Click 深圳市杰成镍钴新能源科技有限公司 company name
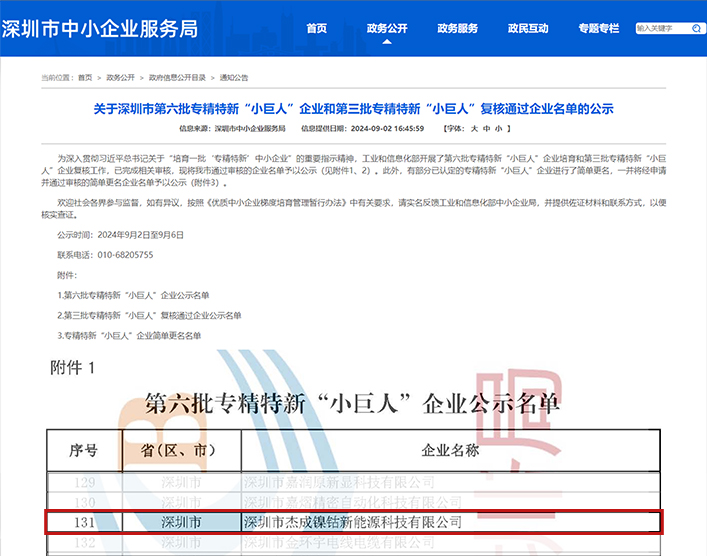Viewport: 707px width, 556px height. coord(353,522)
